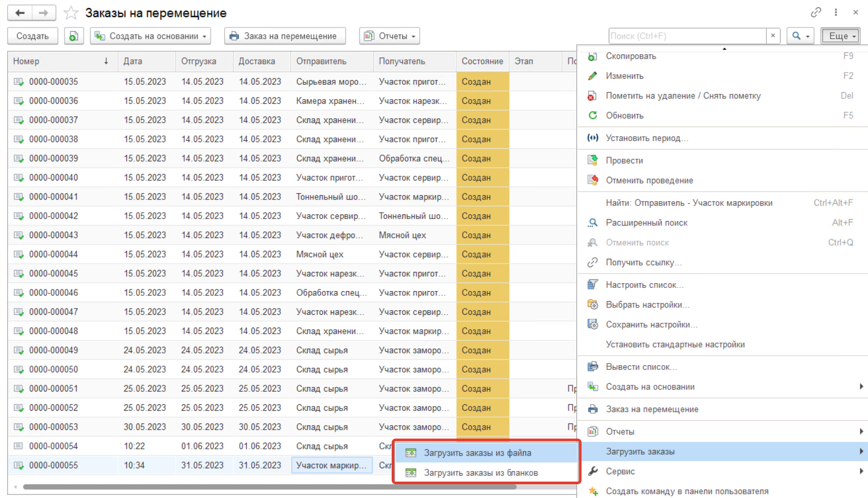Select Расширенный поиск in the menu
Viewport: 868px width, 498px height.
646,223
